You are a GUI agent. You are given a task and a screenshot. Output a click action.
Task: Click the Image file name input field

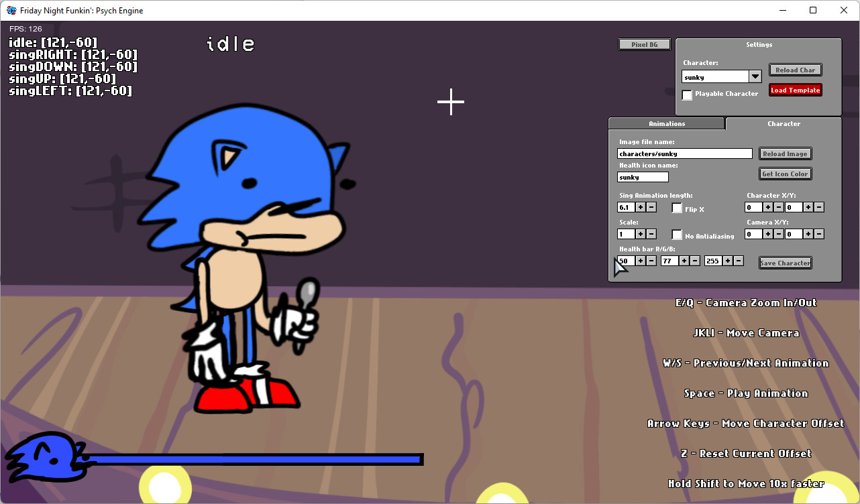(685, 153)
